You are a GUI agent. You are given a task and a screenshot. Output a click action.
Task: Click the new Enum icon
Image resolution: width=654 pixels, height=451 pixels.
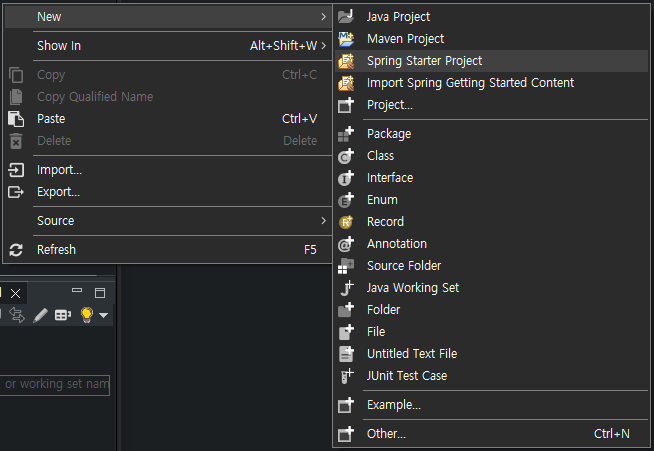click(346, 200)
